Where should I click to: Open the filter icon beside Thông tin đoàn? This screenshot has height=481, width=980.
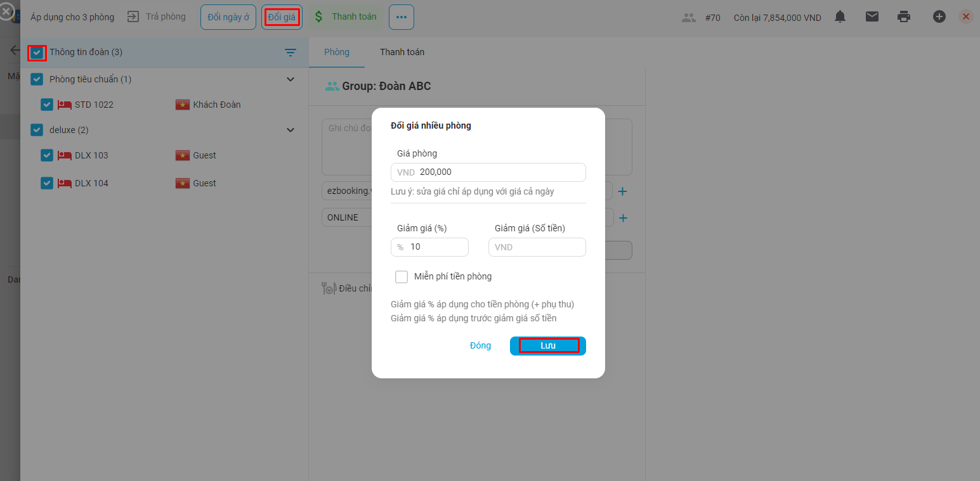[291, 53]
